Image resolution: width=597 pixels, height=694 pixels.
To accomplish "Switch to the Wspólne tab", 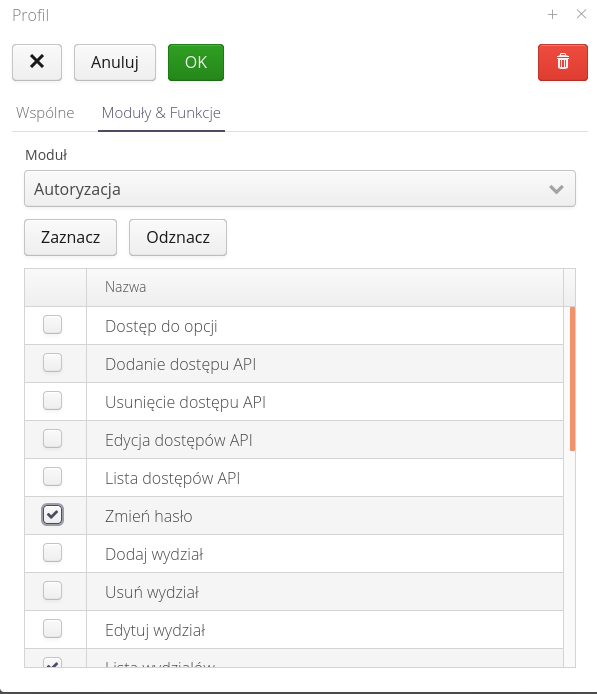I will coord(45,113).
